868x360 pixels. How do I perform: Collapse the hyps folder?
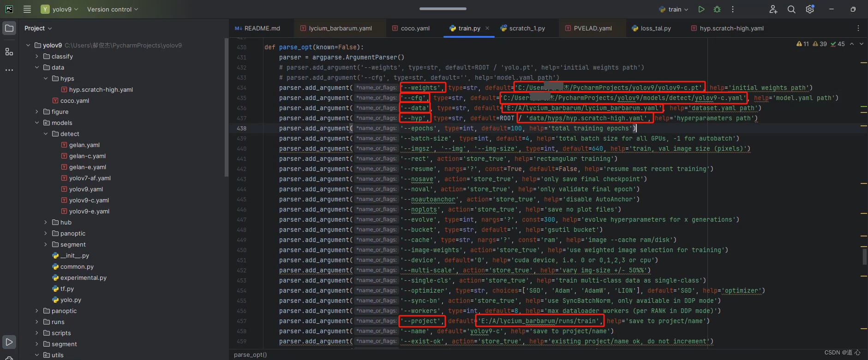point(46,78)
